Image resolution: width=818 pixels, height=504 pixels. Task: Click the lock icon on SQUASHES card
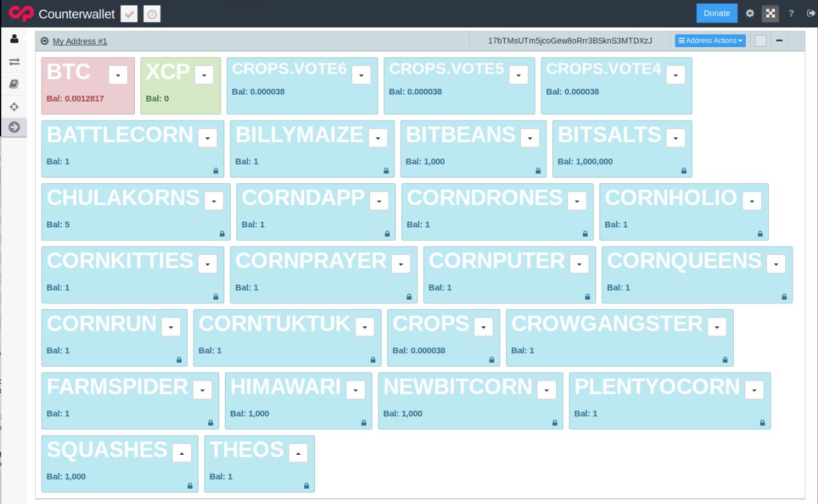[190, 486]
